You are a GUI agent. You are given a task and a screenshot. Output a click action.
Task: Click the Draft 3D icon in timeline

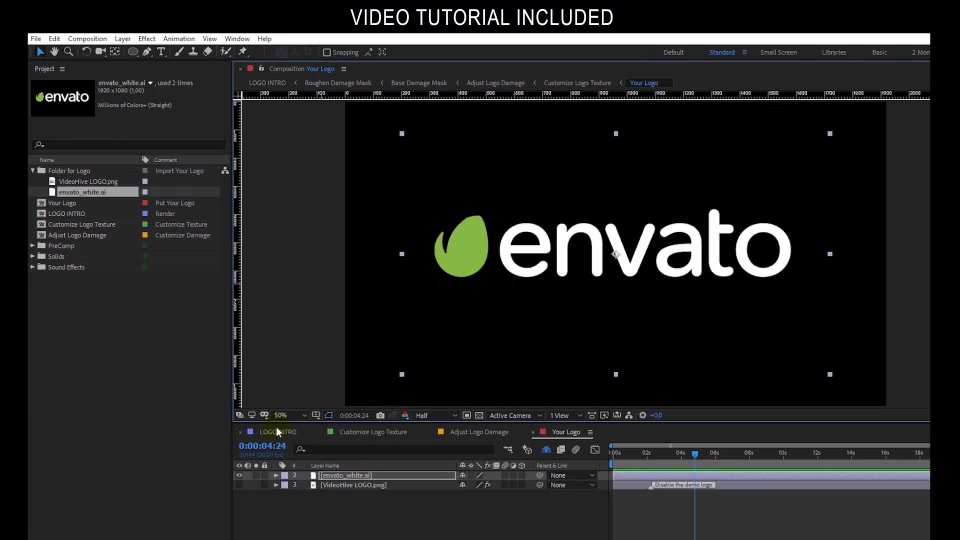(527, 449)
